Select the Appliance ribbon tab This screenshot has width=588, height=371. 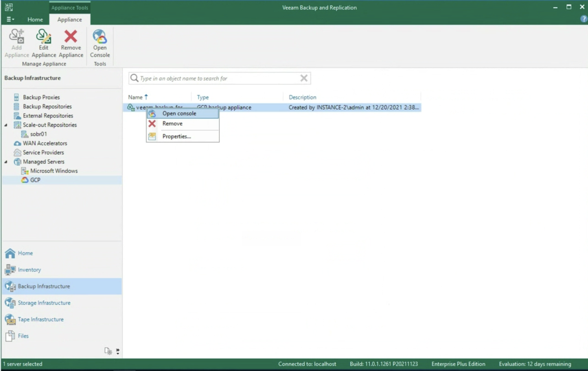click(x=69, y=19)
